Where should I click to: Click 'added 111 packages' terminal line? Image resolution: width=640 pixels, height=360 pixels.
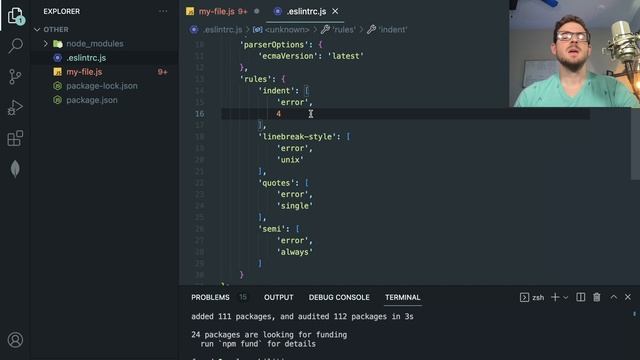coord(302,316)
